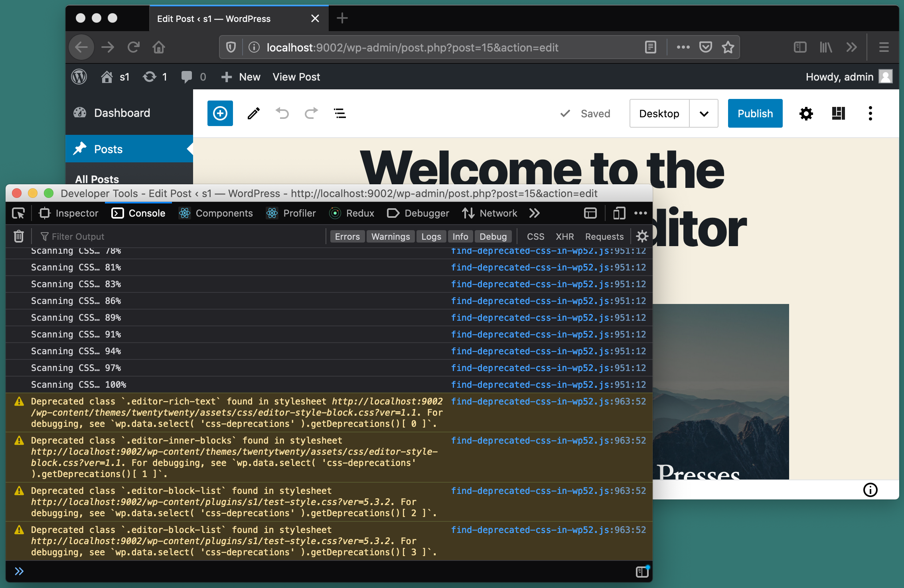Open the block navigation list icon
The height and width of the screenshot is (588, 904).
coord(339,114)
